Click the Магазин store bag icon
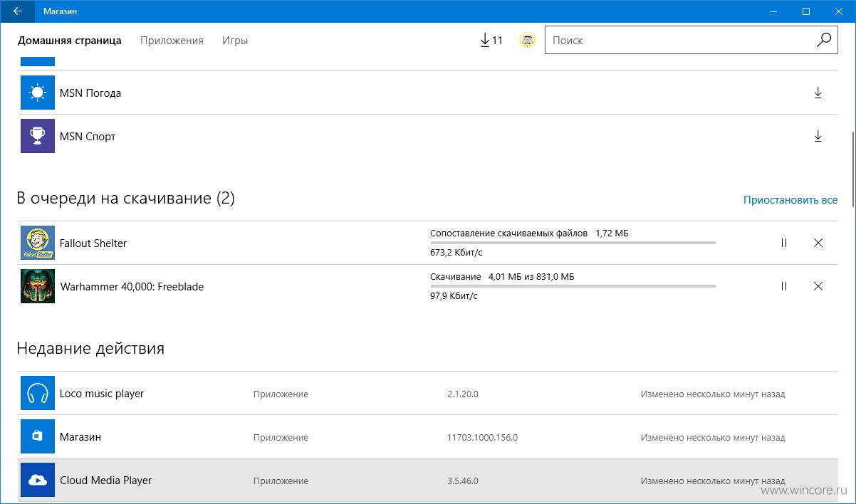Viewport: 856px width, 504px height. click(38, 436)
